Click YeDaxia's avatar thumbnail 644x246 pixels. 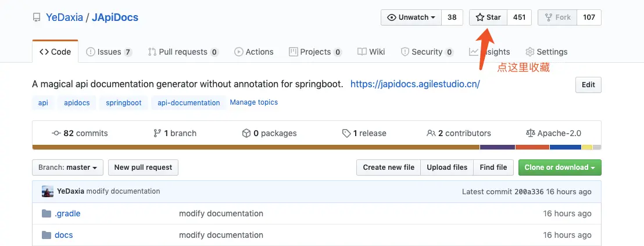48,191
